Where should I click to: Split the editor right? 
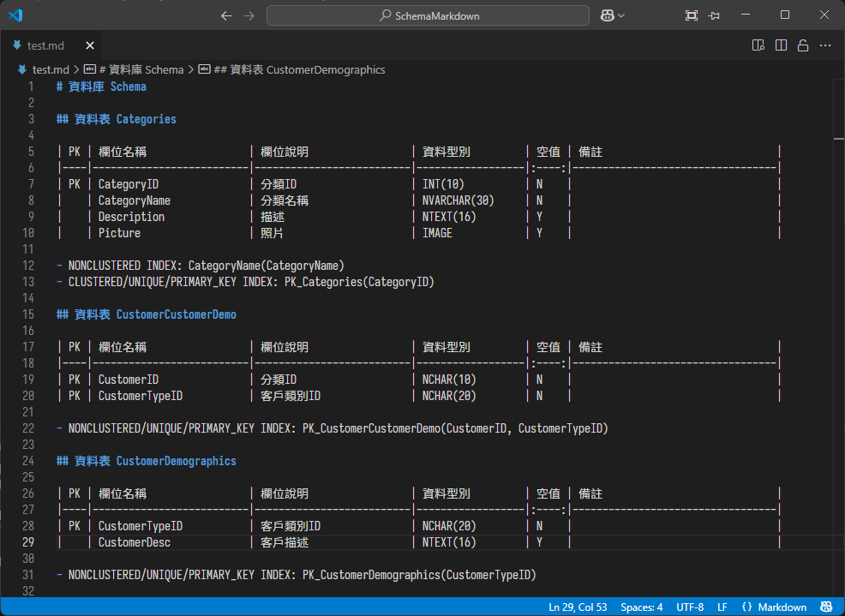tap(781, 45)
